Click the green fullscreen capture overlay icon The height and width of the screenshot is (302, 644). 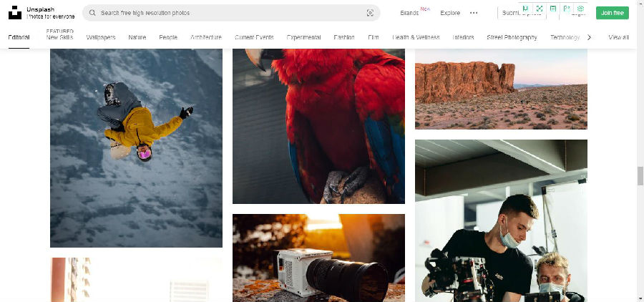(x=539, y=9)
